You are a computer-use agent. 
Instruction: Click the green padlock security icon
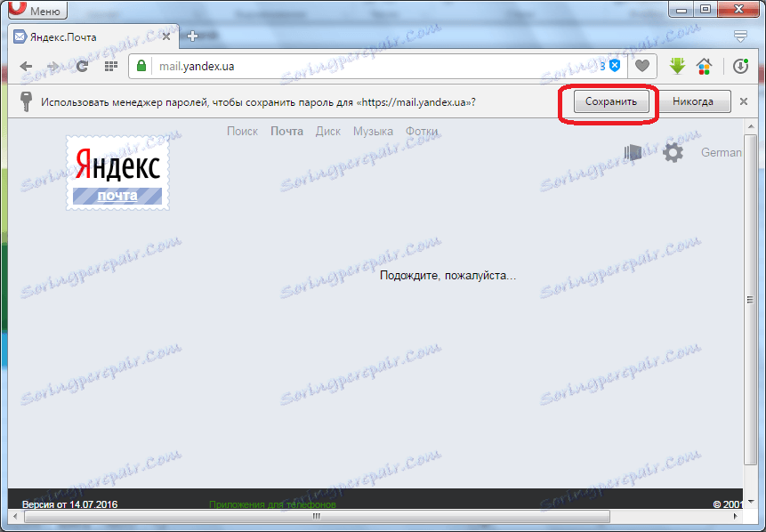point(141,66)
